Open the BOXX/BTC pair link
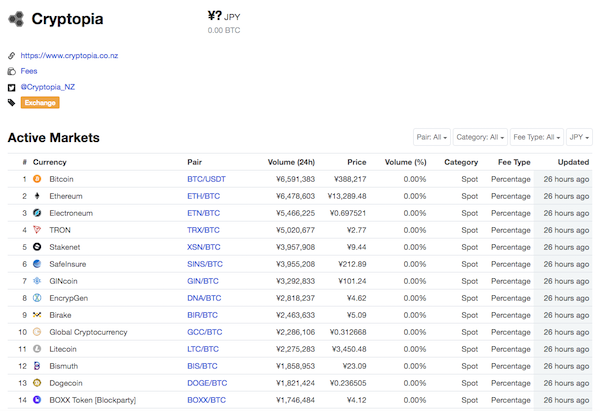The height and width of the screenshot is (411, 600). point(206,400)
